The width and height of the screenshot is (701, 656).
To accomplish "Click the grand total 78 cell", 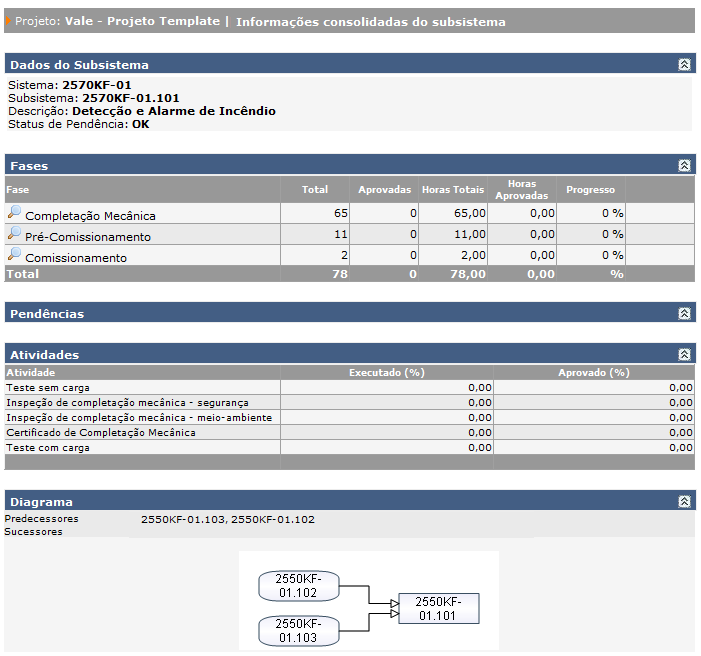I will click(x=340, y=274).
